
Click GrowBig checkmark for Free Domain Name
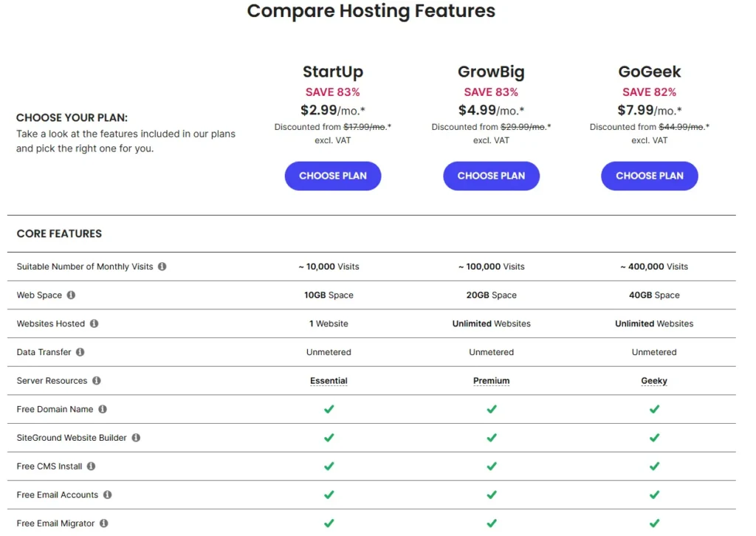[x=491, y=409]
